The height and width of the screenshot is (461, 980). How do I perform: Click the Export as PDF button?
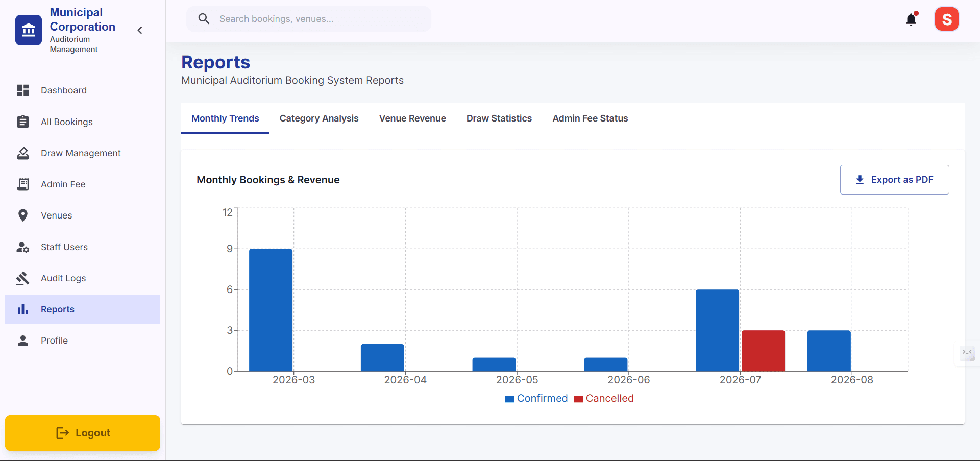[x=894, y=180]
